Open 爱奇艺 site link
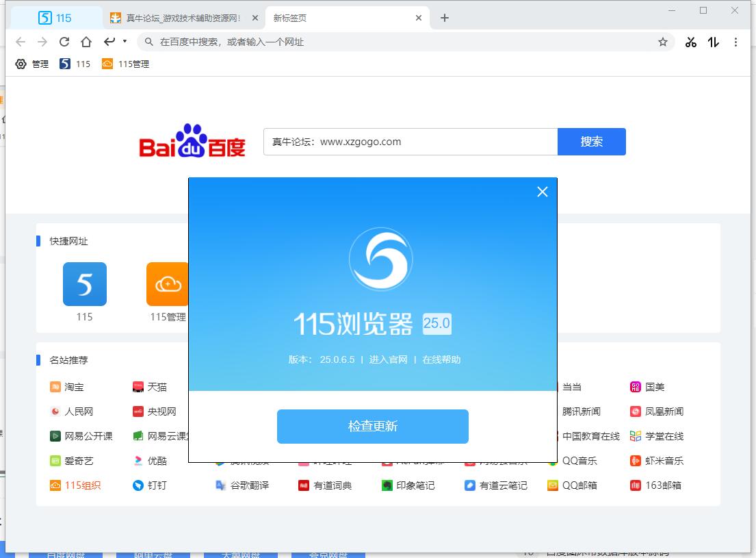Screen dimensions: 756x558 (72, 461)
